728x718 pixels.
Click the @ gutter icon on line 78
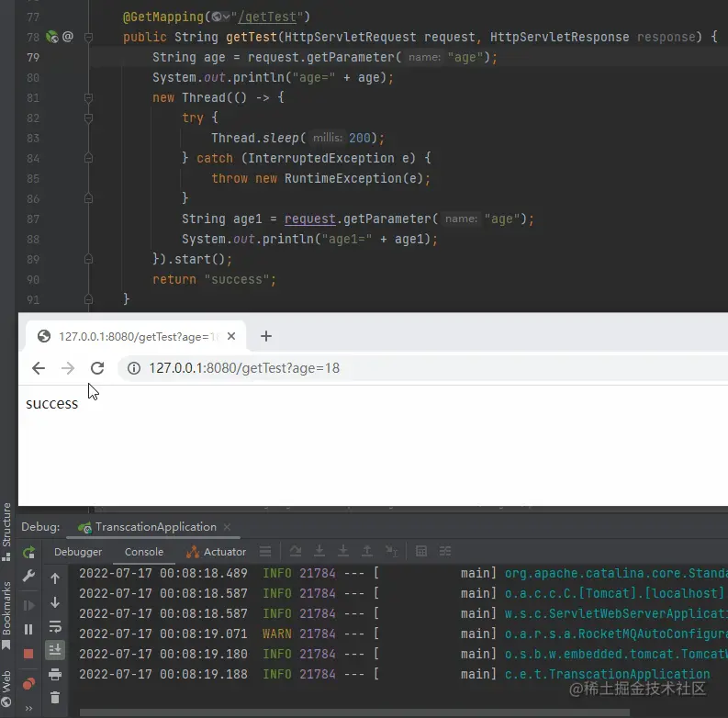pos(68,37)
